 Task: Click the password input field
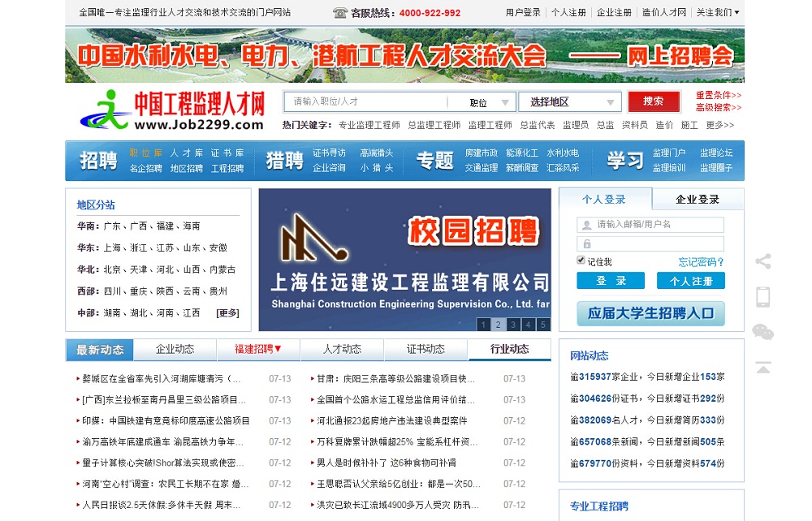(650, 243)
